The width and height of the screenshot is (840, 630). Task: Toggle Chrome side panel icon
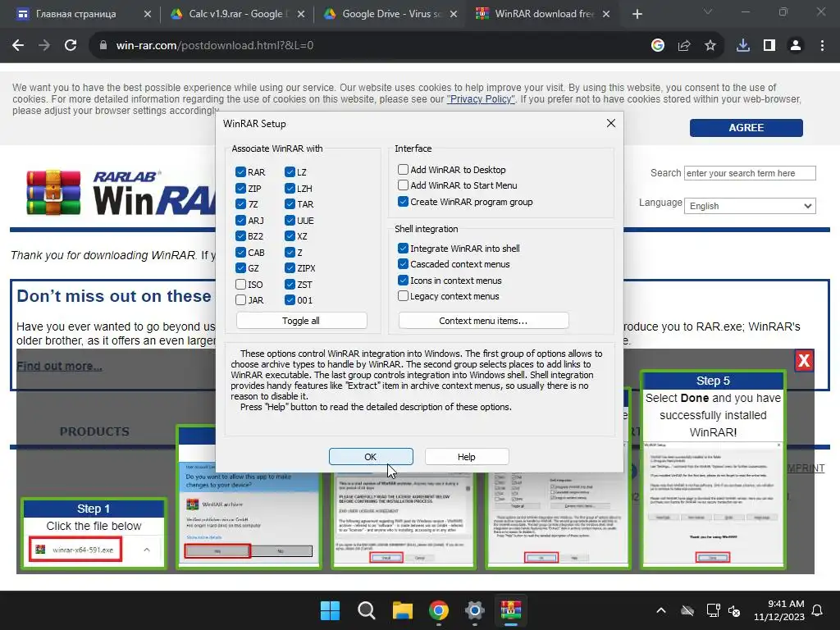point(769,46)
